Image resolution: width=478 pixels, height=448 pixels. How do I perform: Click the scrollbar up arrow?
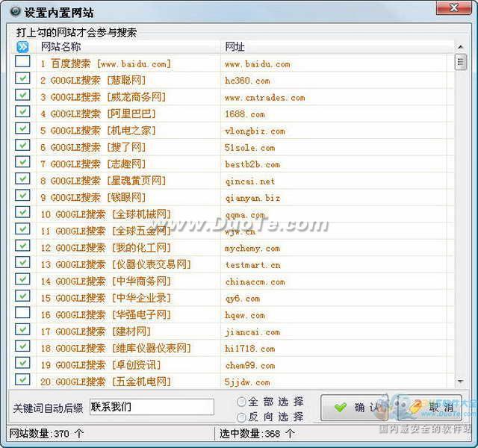point(460,47)
